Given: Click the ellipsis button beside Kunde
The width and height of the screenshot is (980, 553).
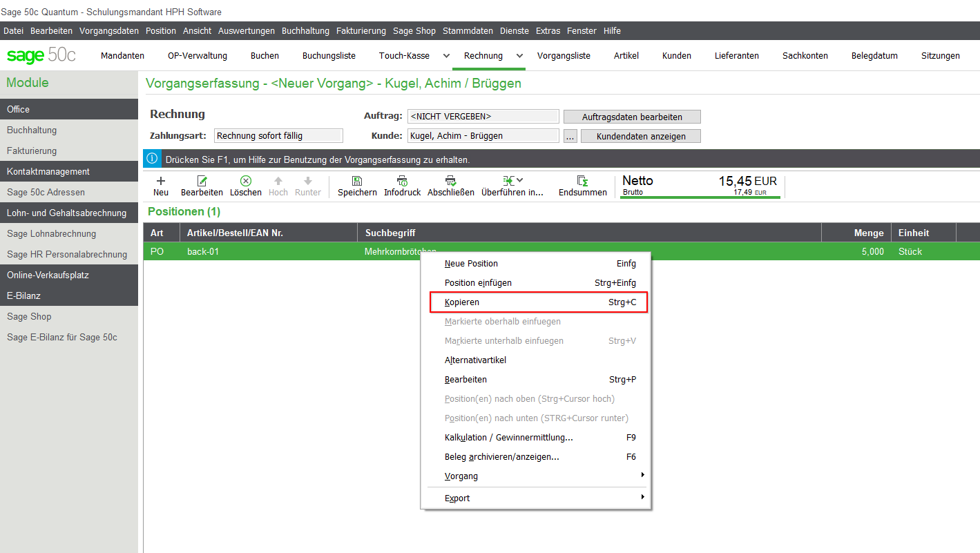Looking at the screenshot, I should click(x=570, y=136).
